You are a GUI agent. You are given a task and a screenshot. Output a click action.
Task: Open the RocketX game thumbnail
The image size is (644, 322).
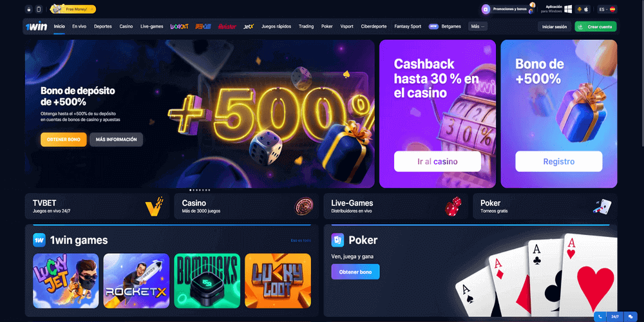tap(137, 281)
